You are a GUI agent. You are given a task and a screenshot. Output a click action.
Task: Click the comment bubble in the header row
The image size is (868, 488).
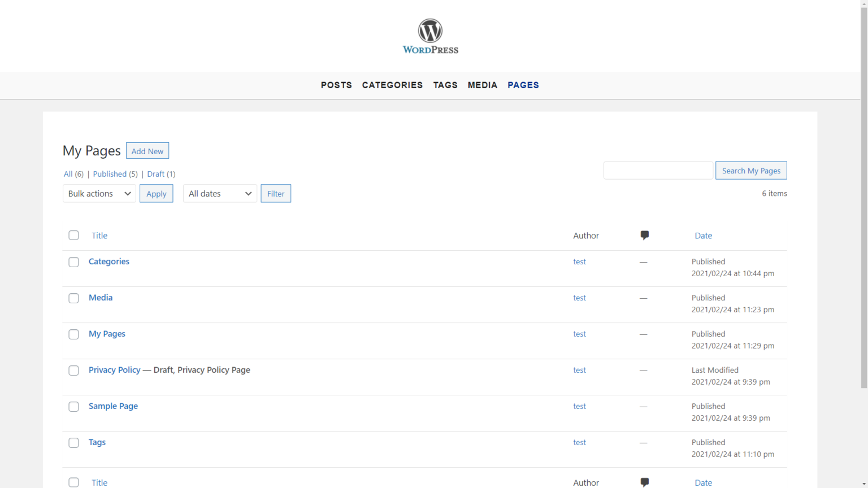tap(644, 235)
